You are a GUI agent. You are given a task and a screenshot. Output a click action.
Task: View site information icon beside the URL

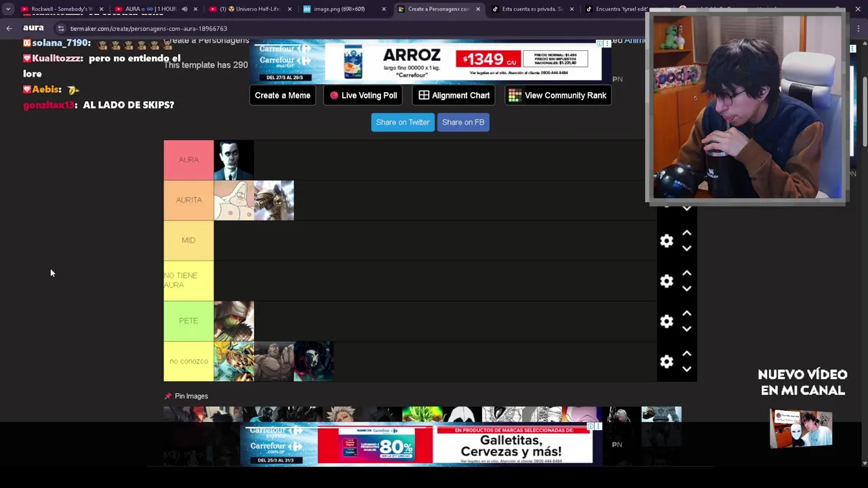click(60, 28)
